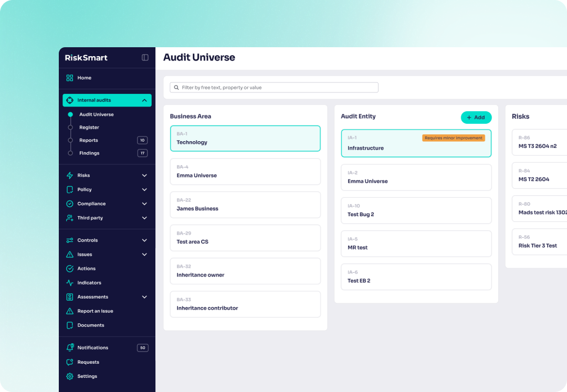Click the Report an issue warning icon
Image resolution: width=567 pixels, height=392 pixels.
70,311
